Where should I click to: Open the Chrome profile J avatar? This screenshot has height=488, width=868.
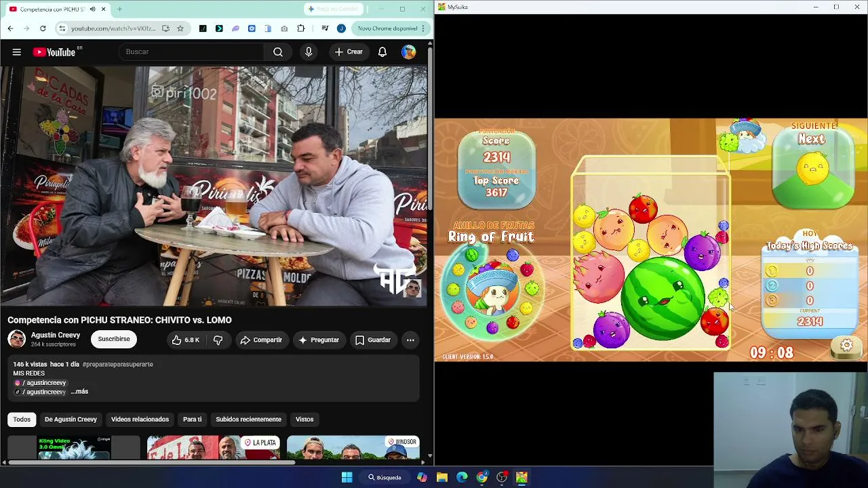pos(341,28)
